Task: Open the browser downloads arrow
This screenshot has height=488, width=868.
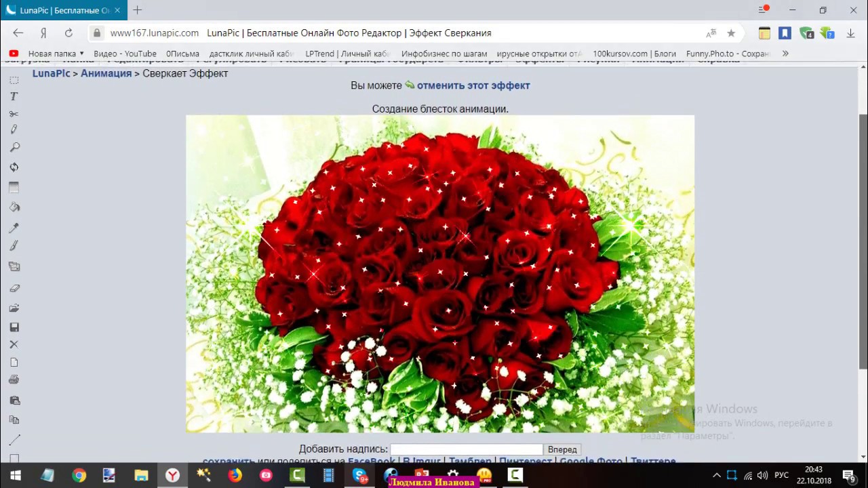Action: [x=850, y=33]
